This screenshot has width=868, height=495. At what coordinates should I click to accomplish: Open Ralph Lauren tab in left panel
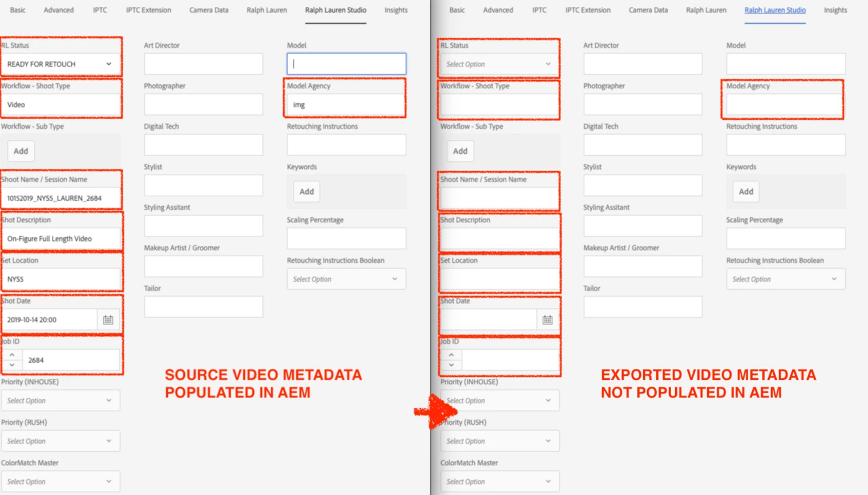pyautogui.click(x=267, y=10)
